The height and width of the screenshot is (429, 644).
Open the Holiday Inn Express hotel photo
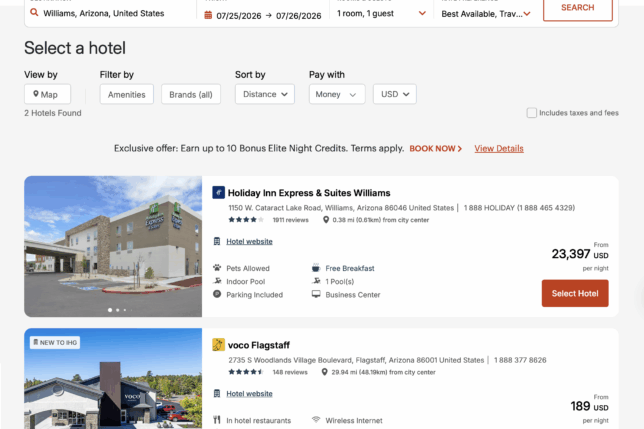click(x=113, y=246)
